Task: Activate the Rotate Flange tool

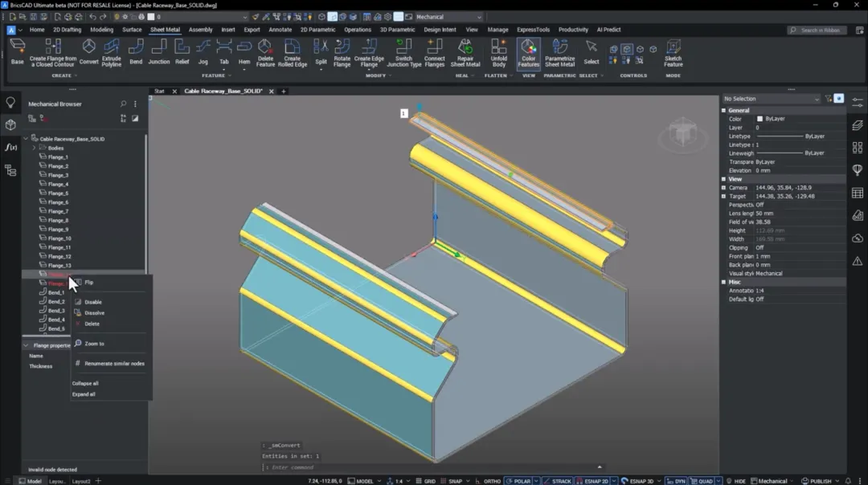Action: point(342,53)
